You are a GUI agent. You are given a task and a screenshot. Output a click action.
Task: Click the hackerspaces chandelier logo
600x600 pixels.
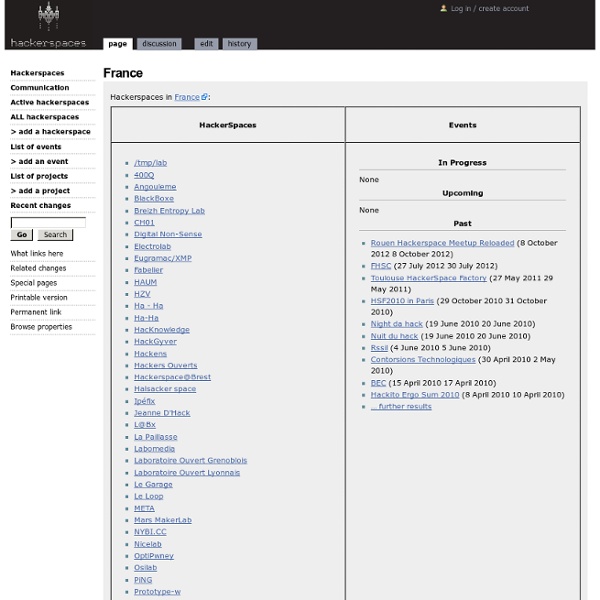click(x=48, y=24)
